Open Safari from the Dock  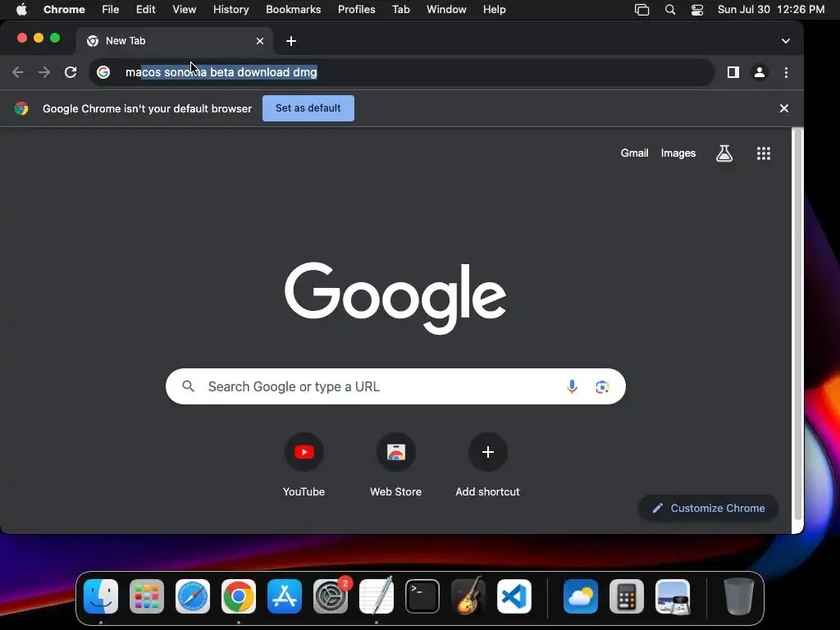click(x=193, y=596)
